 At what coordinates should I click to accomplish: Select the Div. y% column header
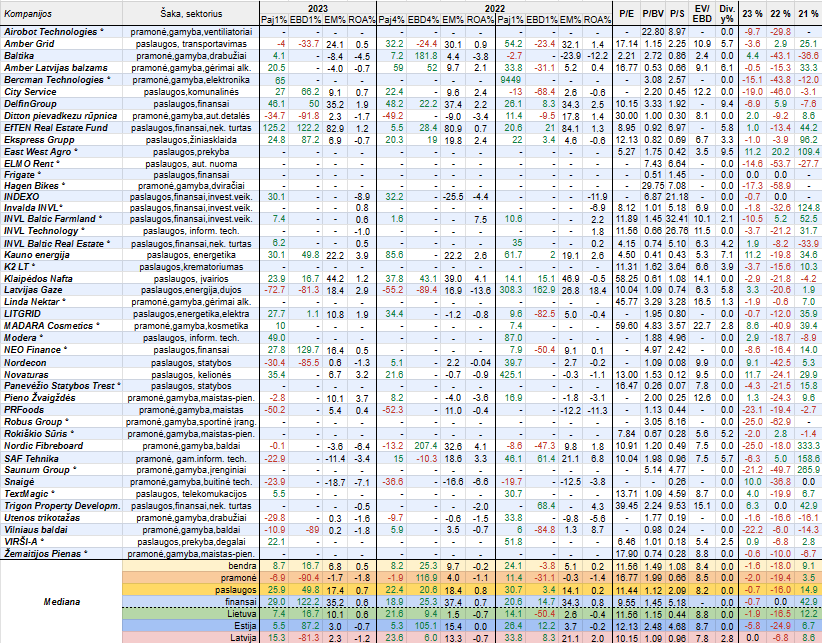point(727,13)
